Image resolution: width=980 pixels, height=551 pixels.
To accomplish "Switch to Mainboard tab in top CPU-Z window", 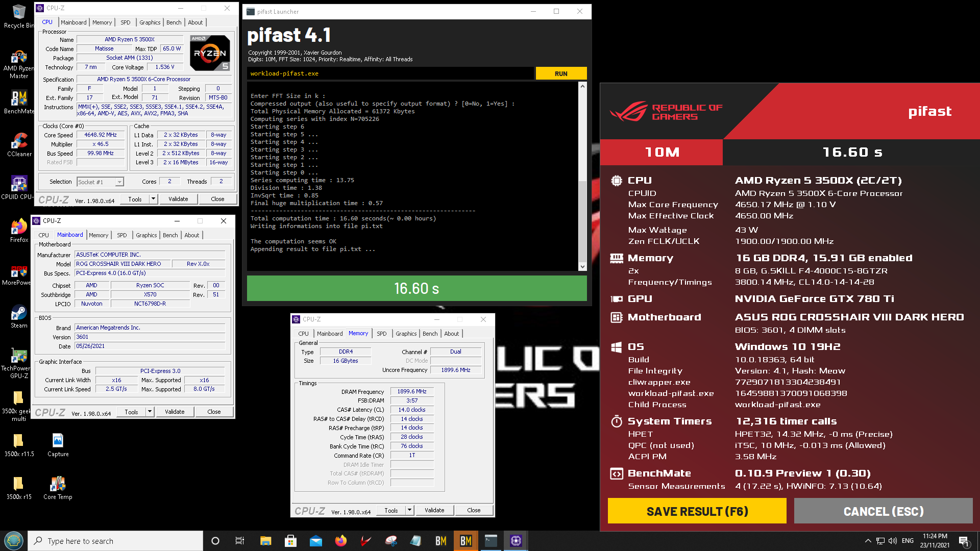I will click(73, 22).
